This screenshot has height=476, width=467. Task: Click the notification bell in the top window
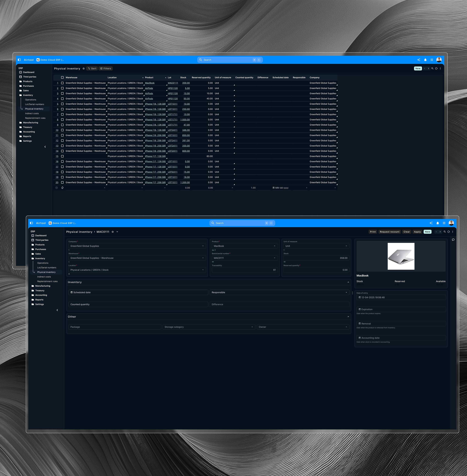(x=425, y=60)
